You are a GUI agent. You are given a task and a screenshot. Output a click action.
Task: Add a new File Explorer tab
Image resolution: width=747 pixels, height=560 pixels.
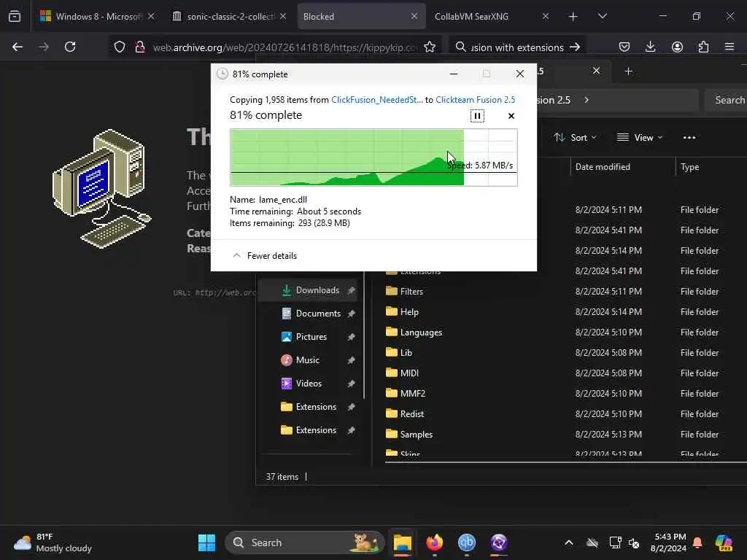[x=628, y=71]
